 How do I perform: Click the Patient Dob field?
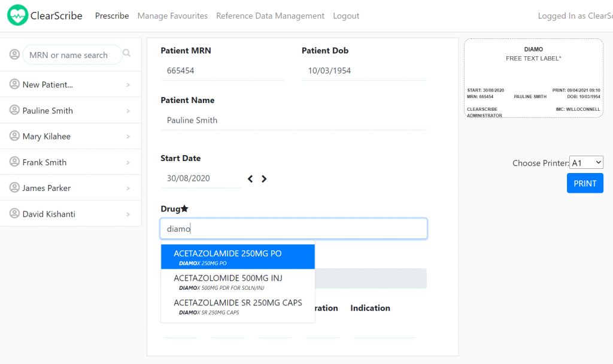click(x=363, y=71)
